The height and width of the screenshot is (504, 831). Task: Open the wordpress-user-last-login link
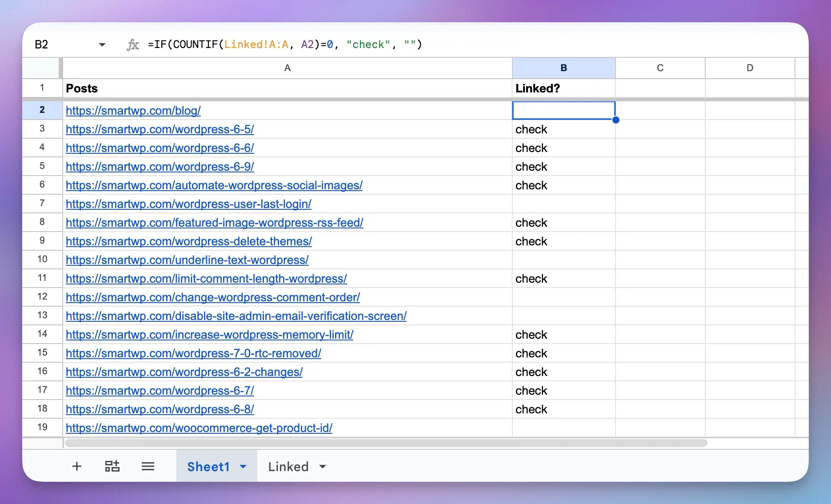(188, 204)
